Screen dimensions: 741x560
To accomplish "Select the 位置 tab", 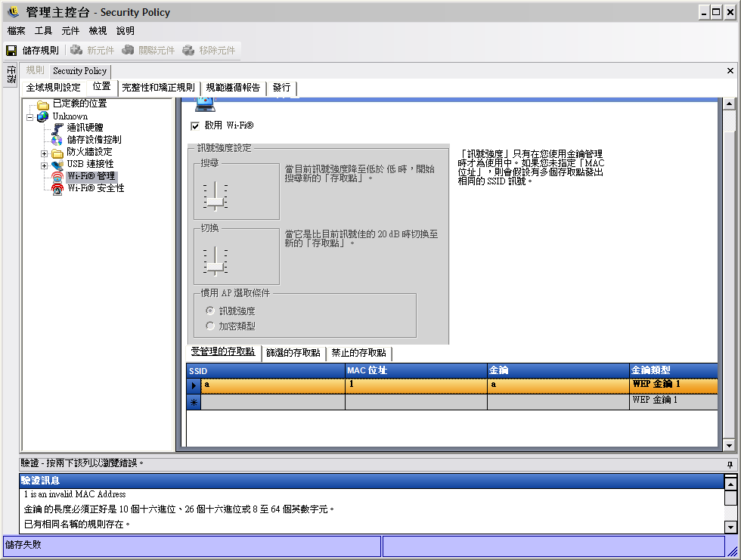I will (x=101, y=86).
